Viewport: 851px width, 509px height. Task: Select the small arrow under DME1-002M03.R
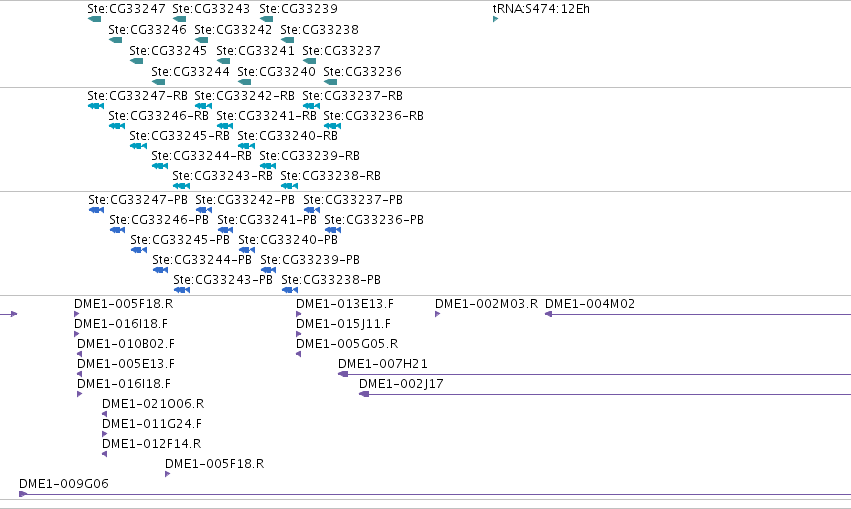(x=437, y=314)
